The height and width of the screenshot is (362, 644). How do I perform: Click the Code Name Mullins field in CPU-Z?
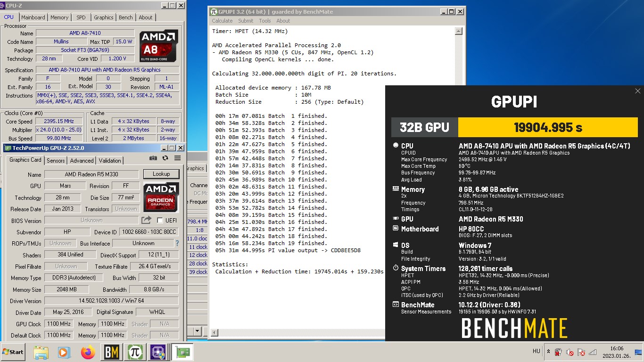(x=61, y=41)
